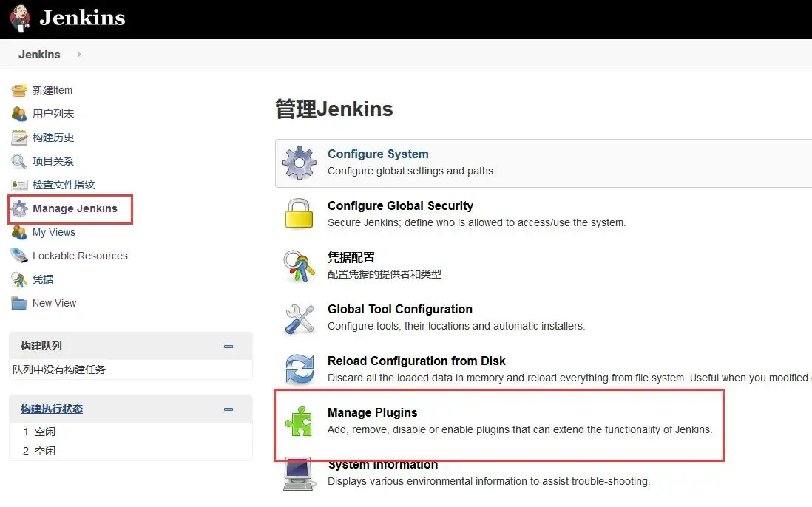This screenshot has width=812, height=507.
Task: Open 用户列表 via the user icon
Action: pyautogui.click(x=19, y=113)
